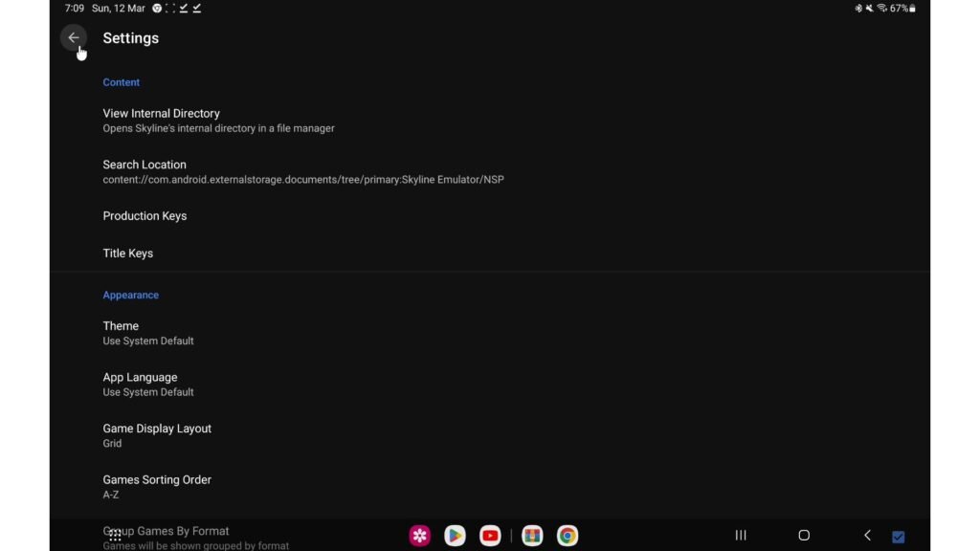
Task: Change the Search Location path
Action: pos(302,171)
